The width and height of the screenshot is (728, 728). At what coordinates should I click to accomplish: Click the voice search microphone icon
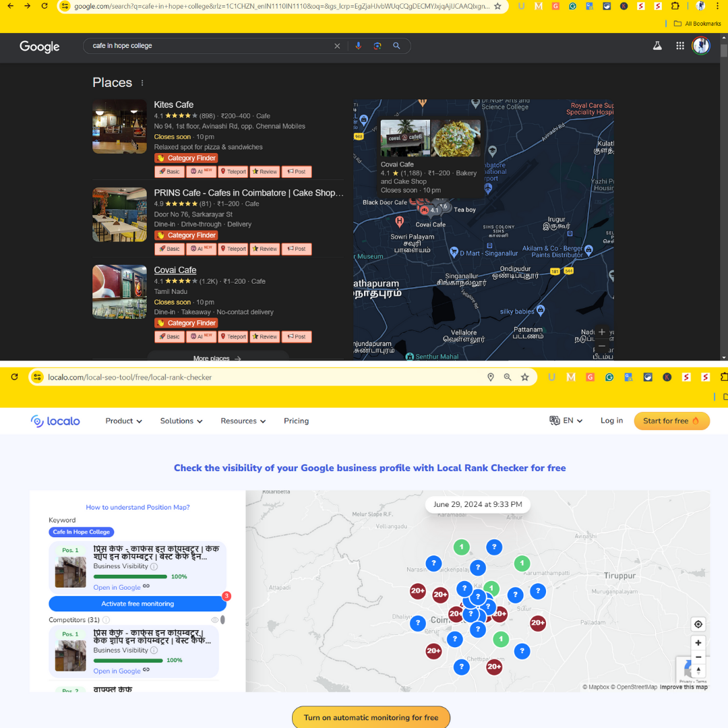click(x=359, y=46)
